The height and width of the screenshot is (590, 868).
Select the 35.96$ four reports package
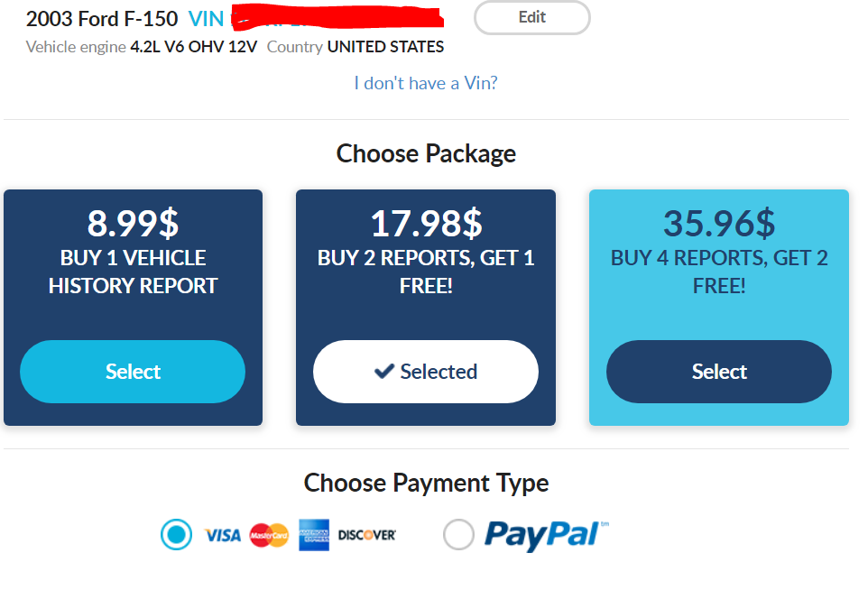tap(718, 372)
